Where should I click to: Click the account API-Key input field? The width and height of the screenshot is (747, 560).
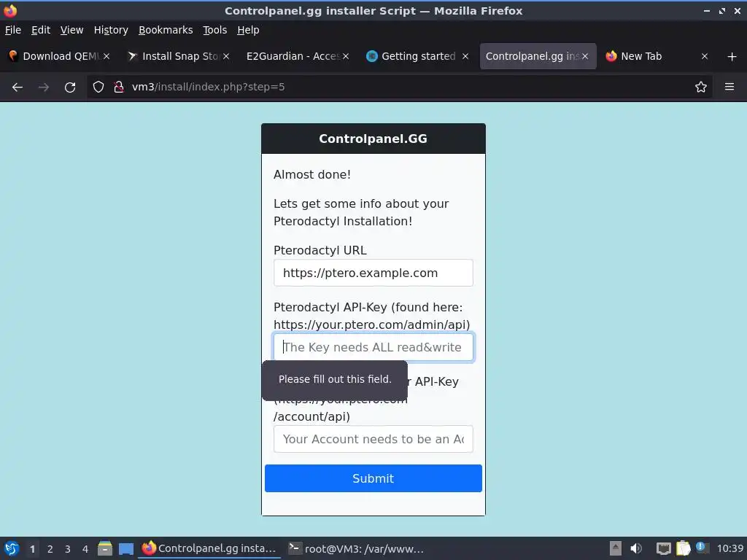[373, 439]
